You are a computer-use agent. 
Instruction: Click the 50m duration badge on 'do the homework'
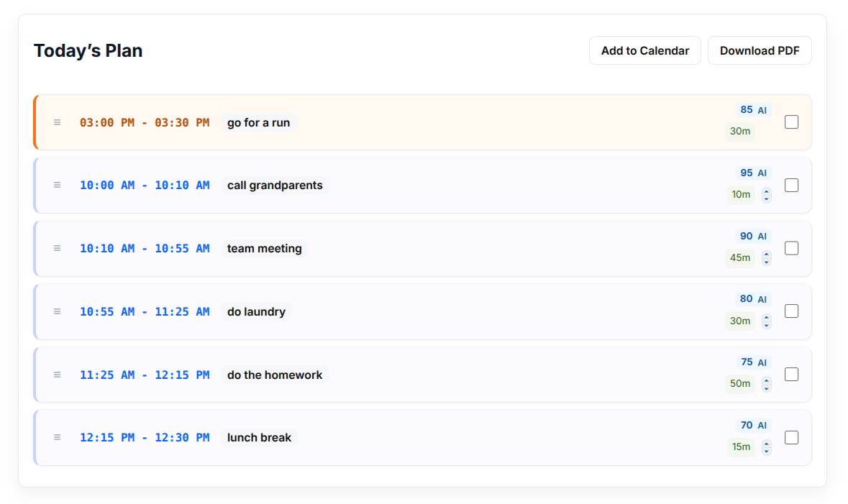coord(740,384)
